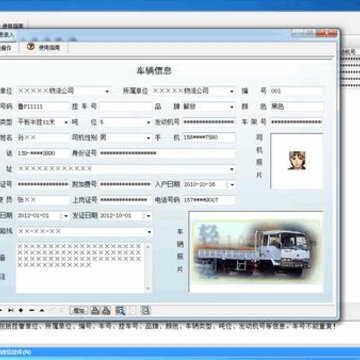Click the empty 挂车号 field
Screen dimensions: 360x360
point(125,107)
